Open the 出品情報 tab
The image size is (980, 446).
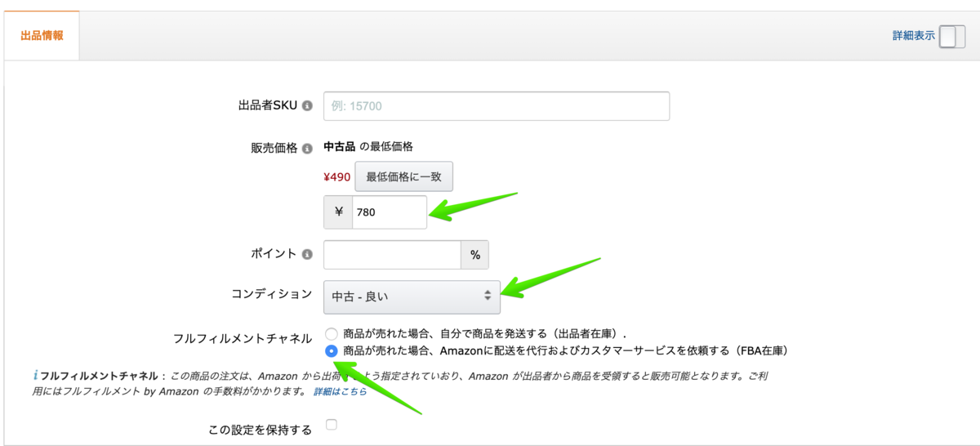(42, 36)
